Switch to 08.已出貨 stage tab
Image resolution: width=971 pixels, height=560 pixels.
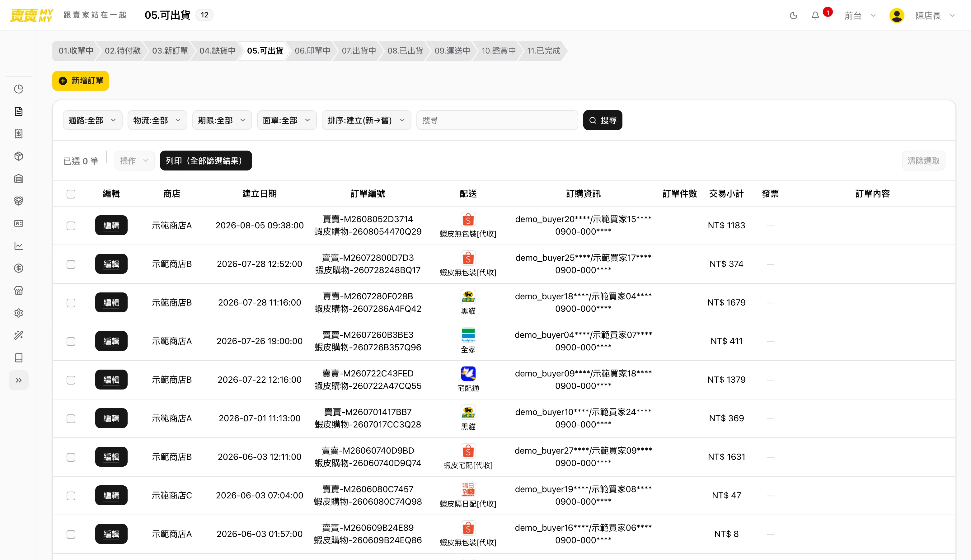405,51
